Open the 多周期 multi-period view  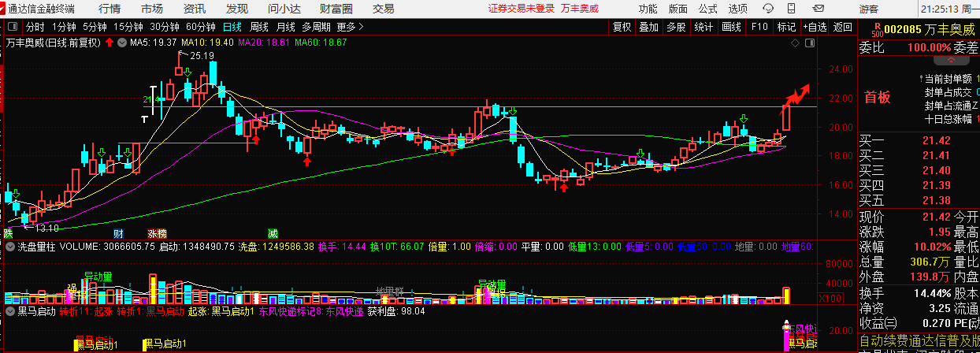click(316, 26)
